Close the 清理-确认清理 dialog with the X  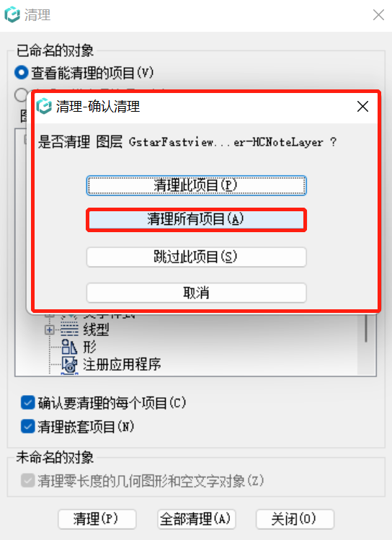362,107
